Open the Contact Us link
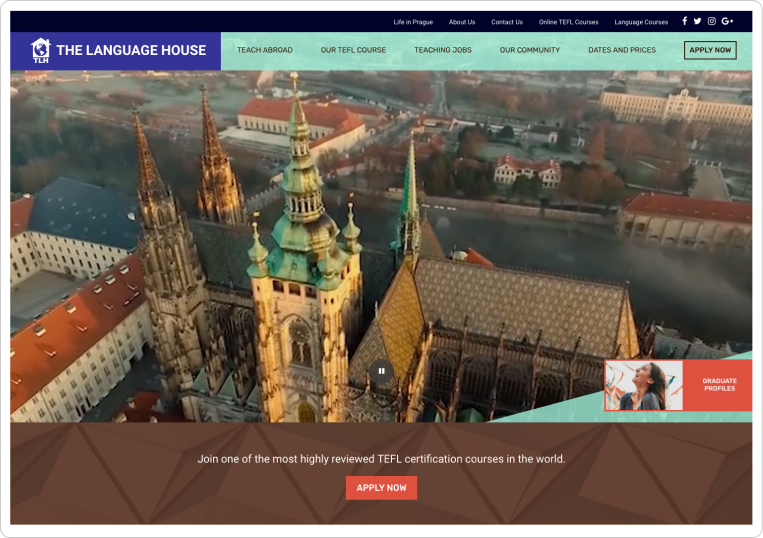Screen dimensions: 763x538 click(507, 22)
